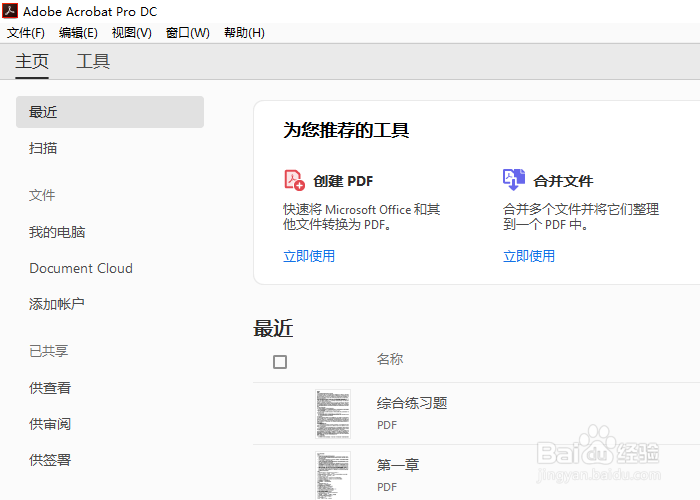Click the 创建 PDF heading

(343, 181)
